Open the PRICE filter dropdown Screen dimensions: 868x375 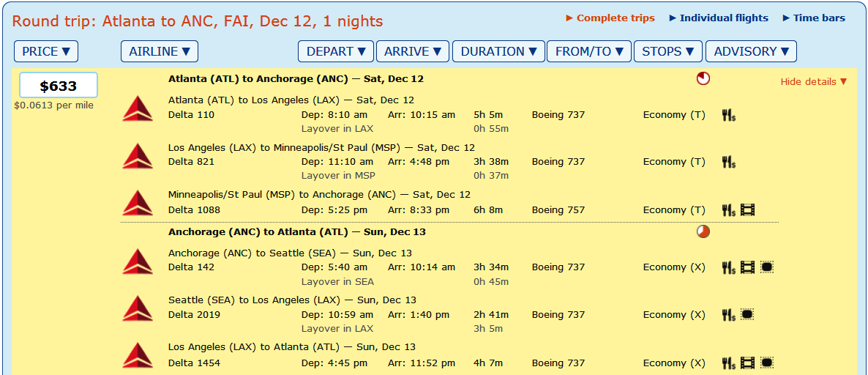click(46, 51)
